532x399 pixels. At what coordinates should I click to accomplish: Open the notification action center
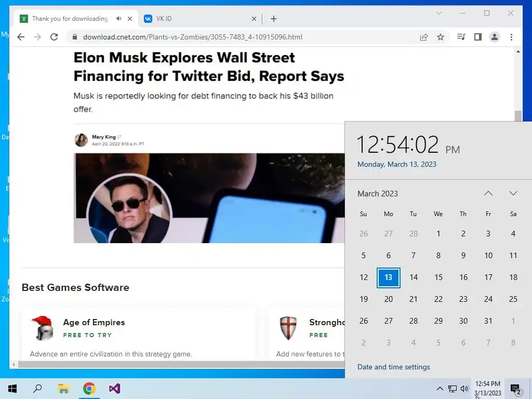[516, 389]
